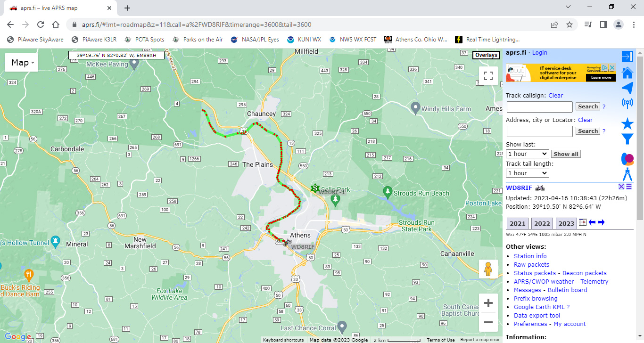Expand the Map type dropdown
This screenshot has height=343, width=644.
click(x=21, y=63)
